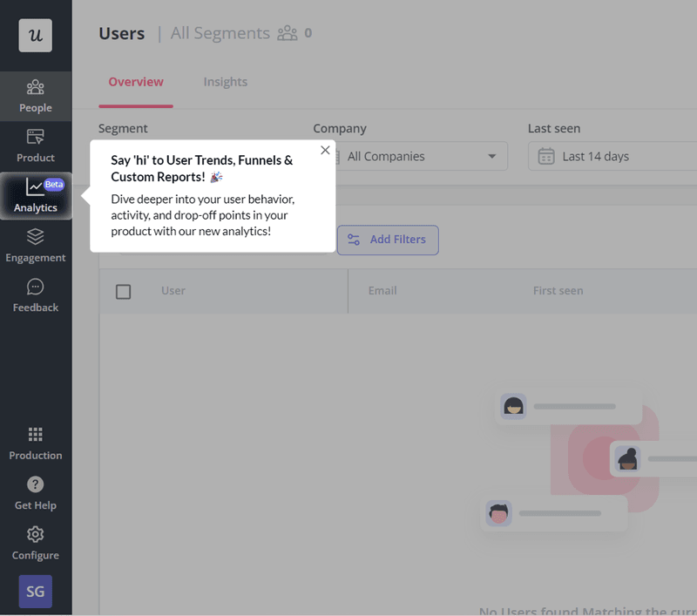Image resolution: width=697 pixels, height=616 pixels.
Task: Open the Production environment switcher
Action: pos(35,443)
